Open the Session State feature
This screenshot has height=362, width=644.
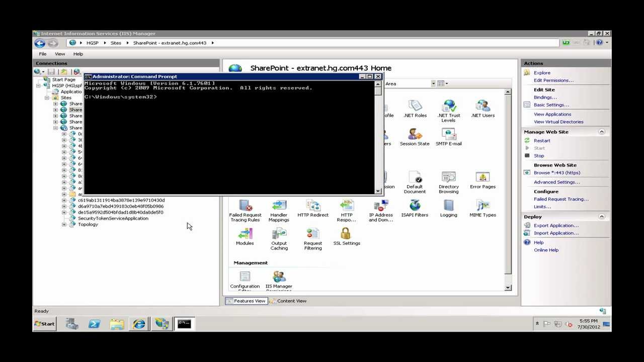point(415,137)
